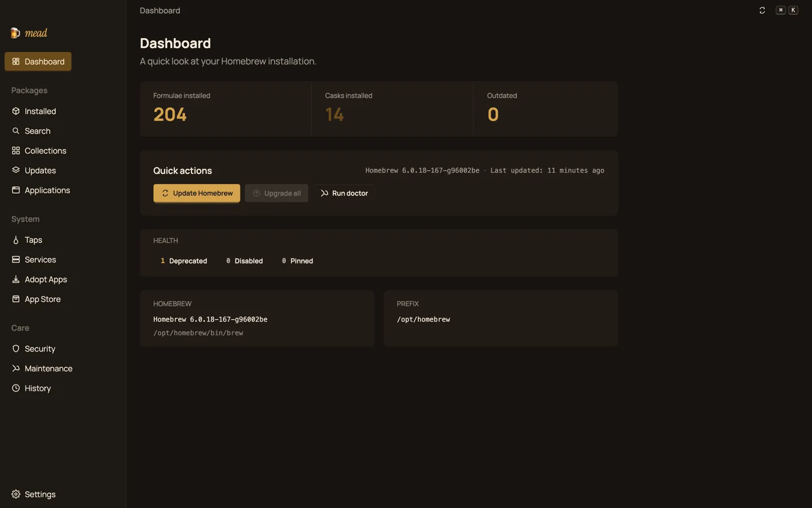Click the Adopt Apps download icon
This screenshot has height=508, width=812.
[16, 279]
